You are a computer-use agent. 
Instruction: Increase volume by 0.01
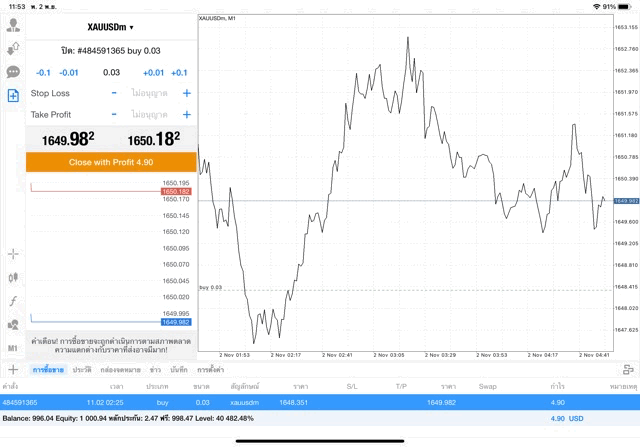tap(153, 72)
